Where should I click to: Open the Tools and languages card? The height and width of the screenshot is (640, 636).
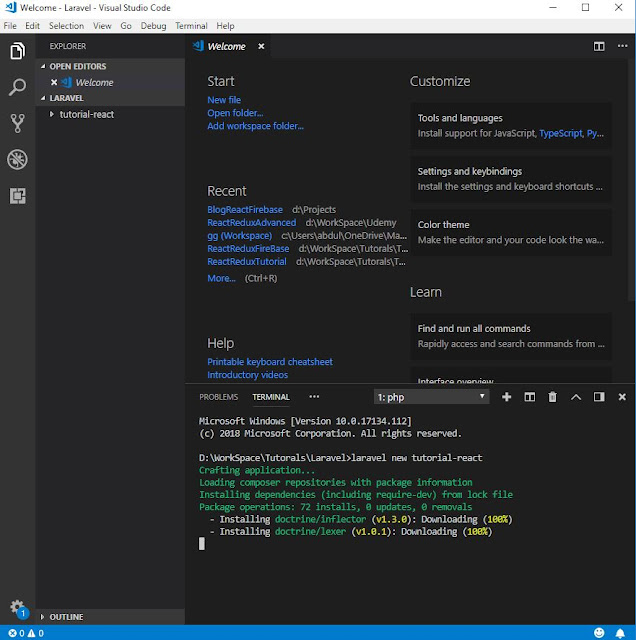pos(511,125)
